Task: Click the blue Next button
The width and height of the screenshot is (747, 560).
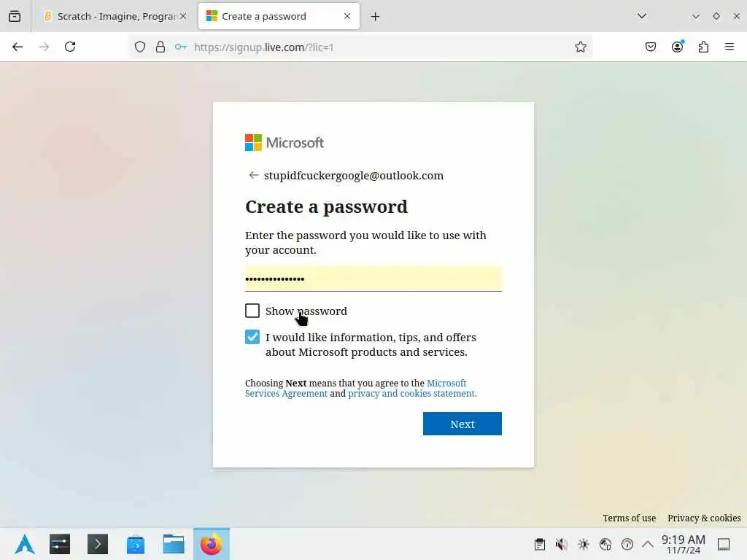Action: pos(462,424)
